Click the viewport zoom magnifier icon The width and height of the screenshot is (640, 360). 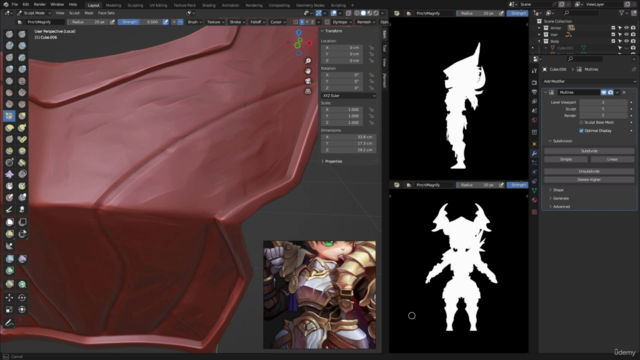coord(308,61)
